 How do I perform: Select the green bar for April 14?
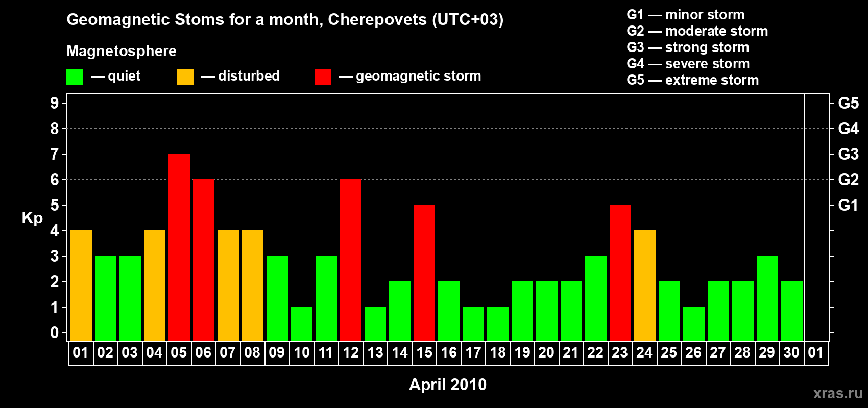click(x=400, y=311)
